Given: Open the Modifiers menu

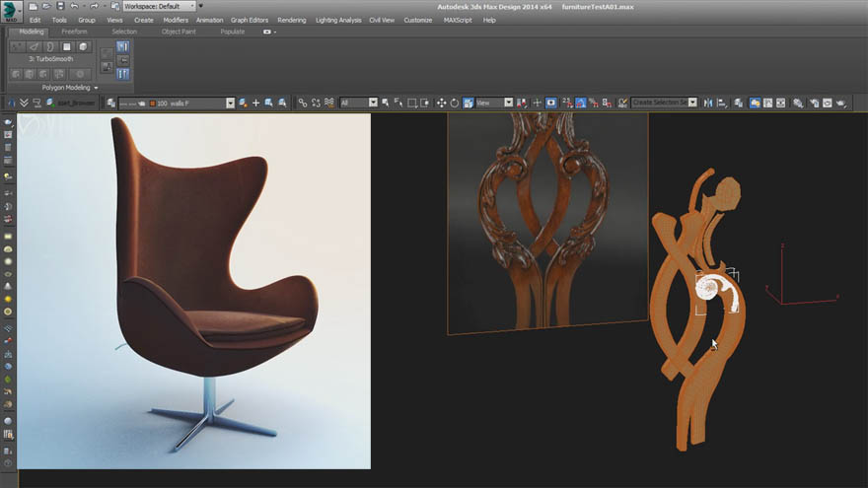Looking at the screenshot, I should pyautogui.click(x=176, y=20).
